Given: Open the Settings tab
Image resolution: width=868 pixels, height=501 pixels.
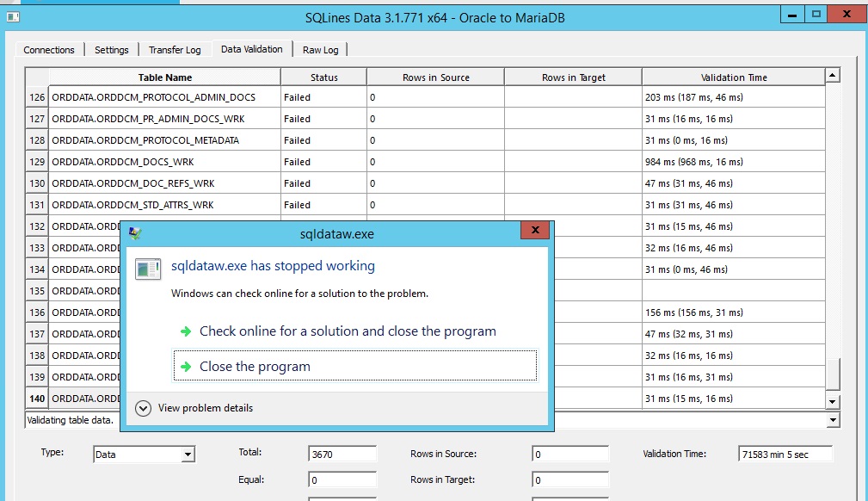Looking at the screenshot, I should [112, 50].
